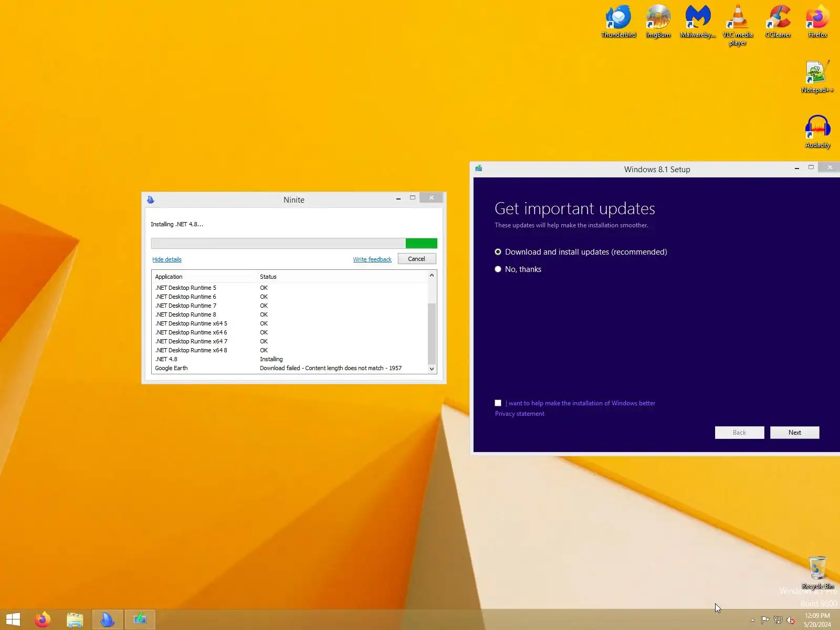Click the Status column header
840x630 pixels.
(341, 277)
